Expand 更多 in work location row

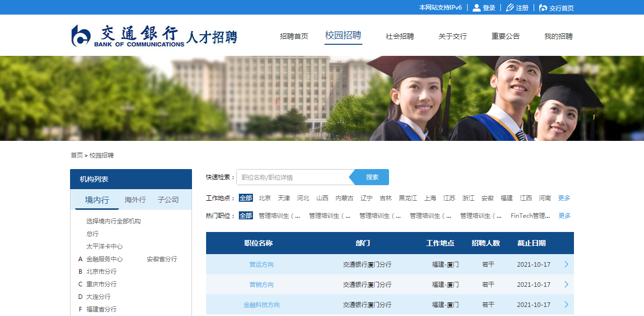pyautogui.click(x=564, y=198)
